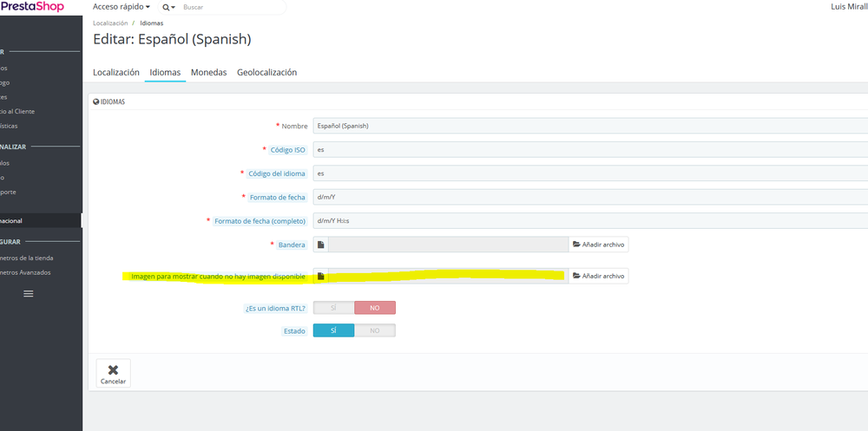
Task: Click the PrestaShop logo
Action: click(x=31, y=7)
